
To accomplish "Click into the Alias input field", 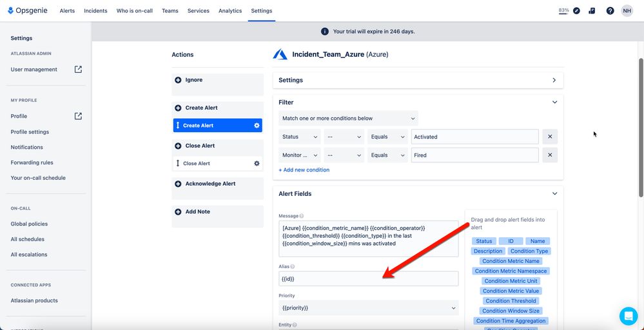I will (368, 278).
